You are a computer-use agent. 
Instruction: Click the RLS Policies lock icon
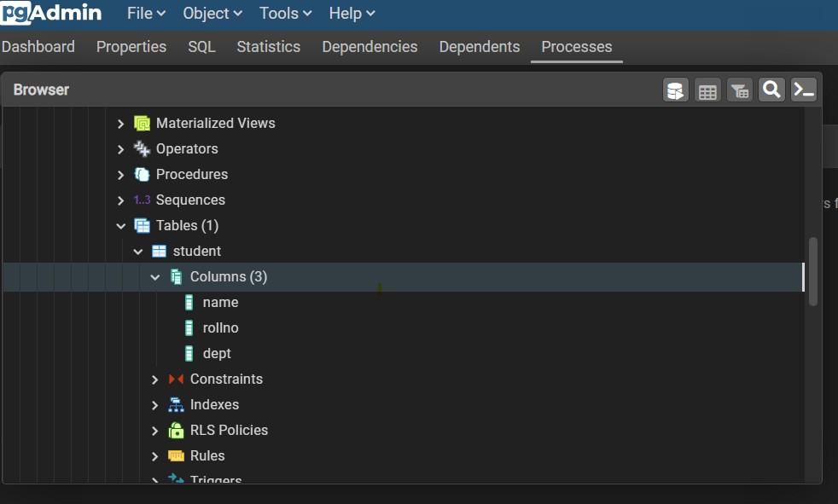coord(176,430)
